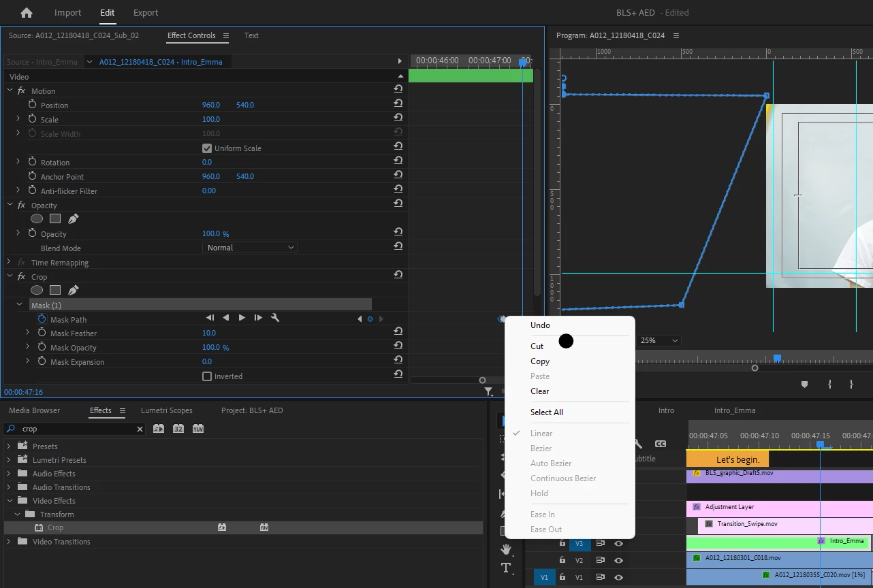This screenshot has width=873, height=588.
Task: Select the Type tool
Action: 506,568
